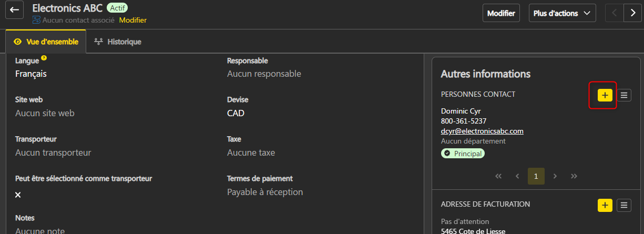This screenshot has height=234, width=644.
Task: Select the Vue d'ensemble tab
Action: click(x=46, y=42)
